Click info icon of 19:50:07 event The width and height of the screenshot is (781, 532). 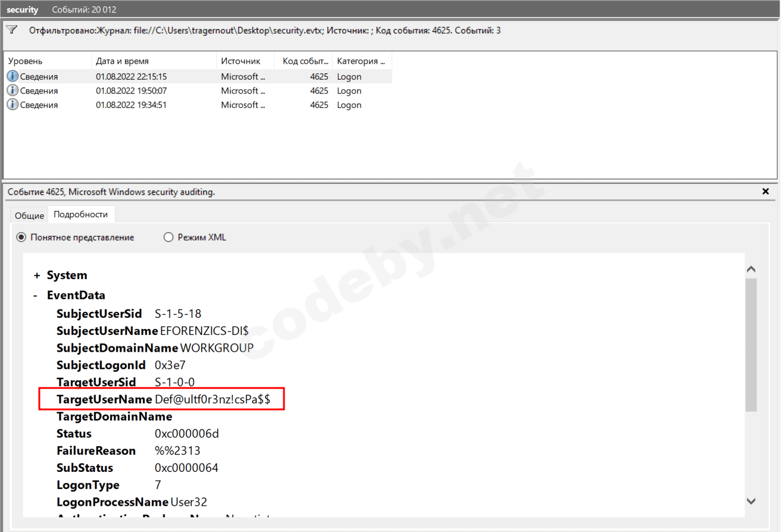(13, 90)
